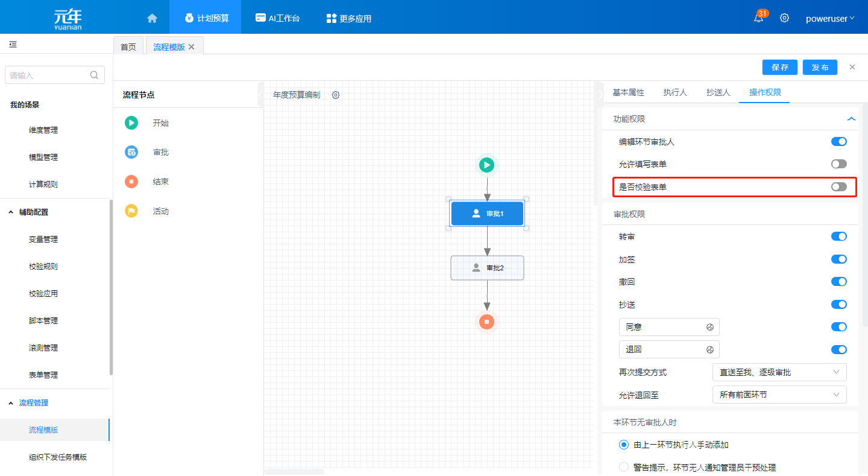
Task: Click the 保存 button
Action: click(779, 68)
